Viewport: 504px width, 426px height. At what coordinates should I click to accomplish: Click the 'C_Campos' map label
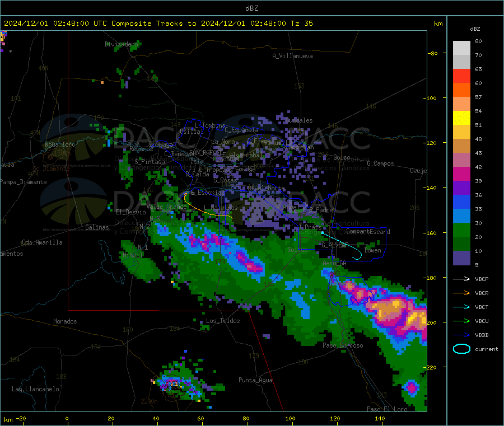pyautogui.click(x=381, y=163)
